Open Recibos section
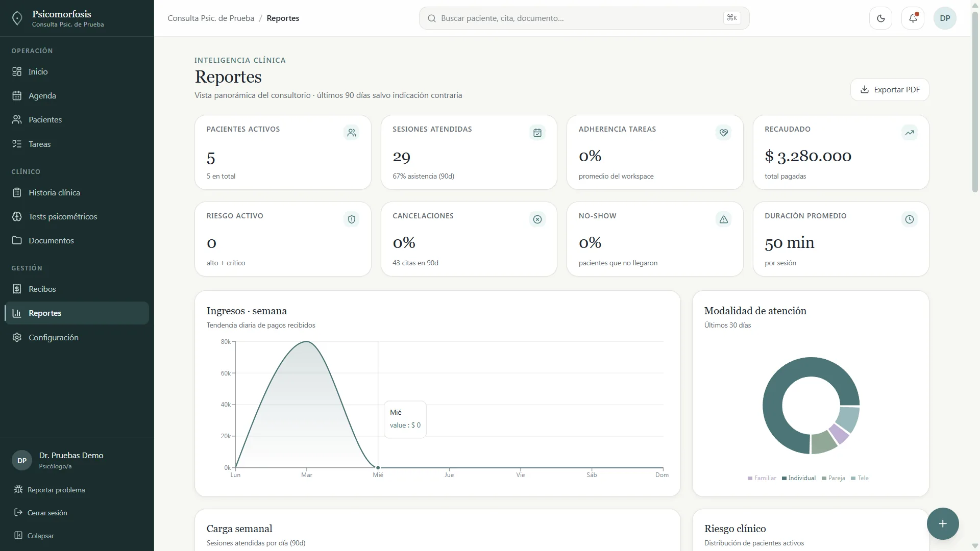The height and width of the screenshot is (551, 980). pyautogui.click(x=77, y=289)
